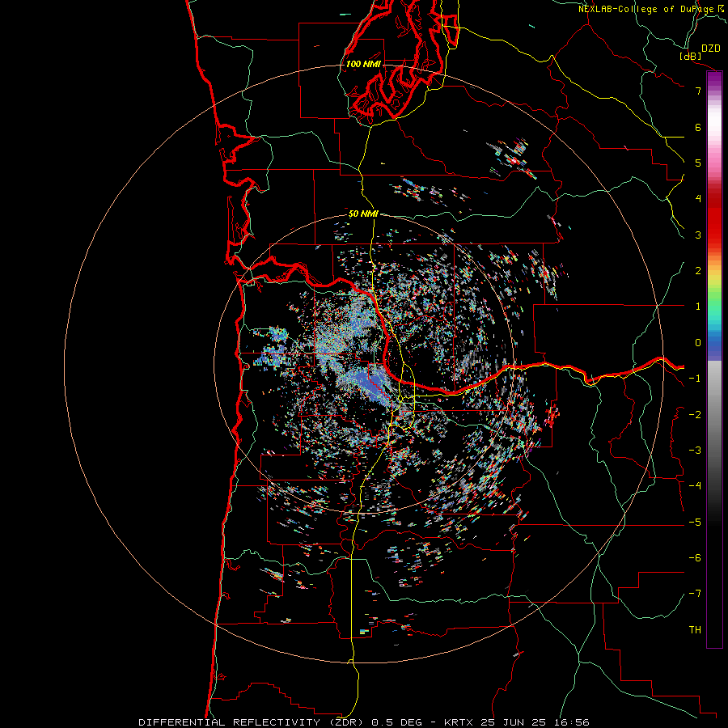Click the "0.5 DEG" elevation text

[x=397, y=722]
